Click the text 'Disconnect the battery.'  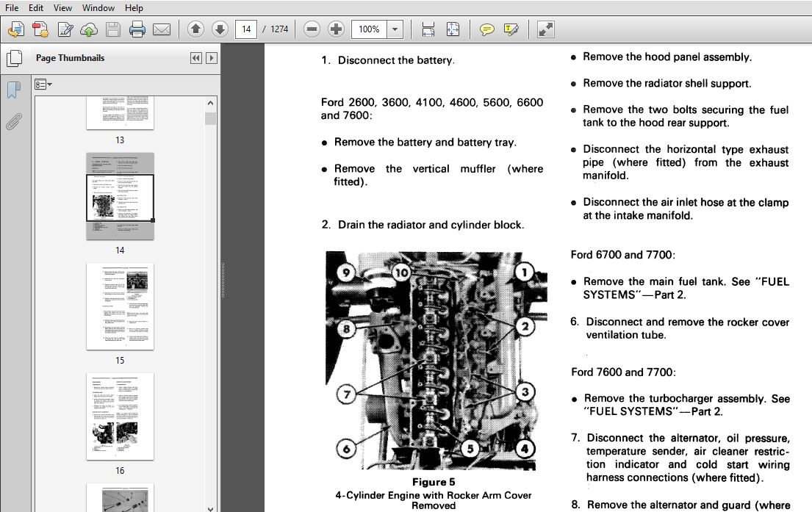click(x=396, y=60)
